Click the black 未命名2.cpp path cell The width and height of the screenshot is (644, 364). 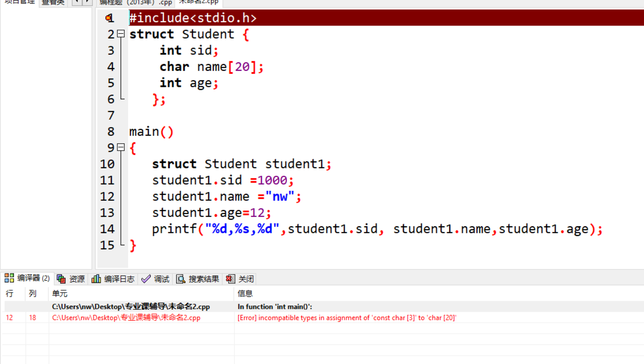(x=131, y=307)
